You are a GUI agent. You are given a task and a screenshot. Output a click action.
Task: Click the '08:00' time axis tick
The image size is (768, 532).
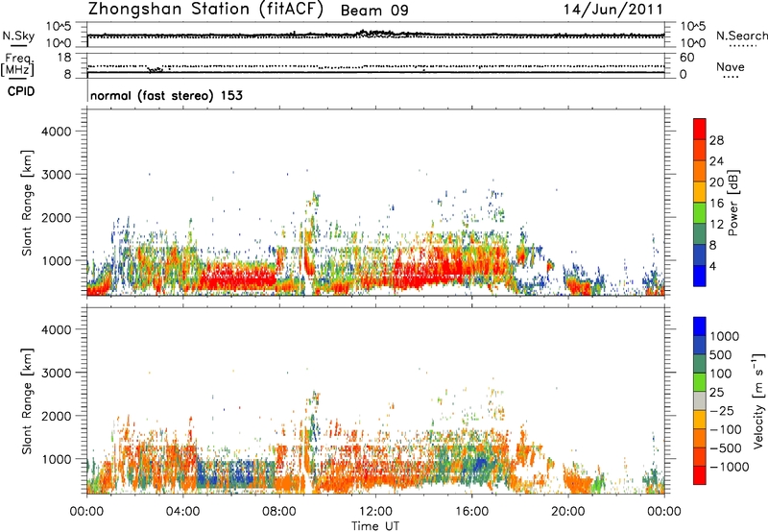pyautogui.click(x=279, y=512)
